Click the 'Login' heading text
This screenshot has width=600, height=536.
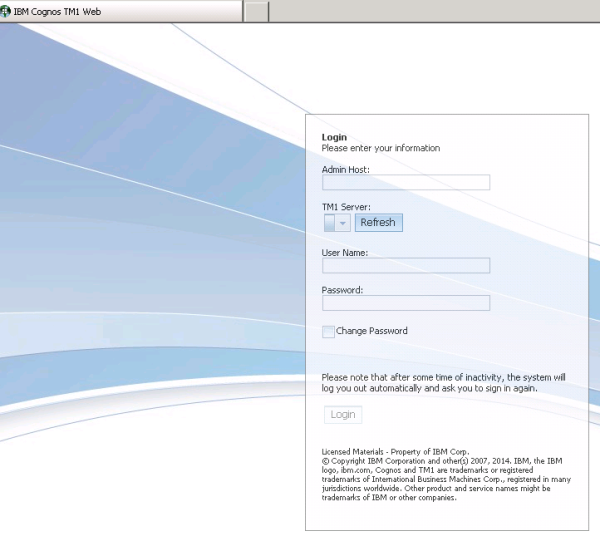334,137
